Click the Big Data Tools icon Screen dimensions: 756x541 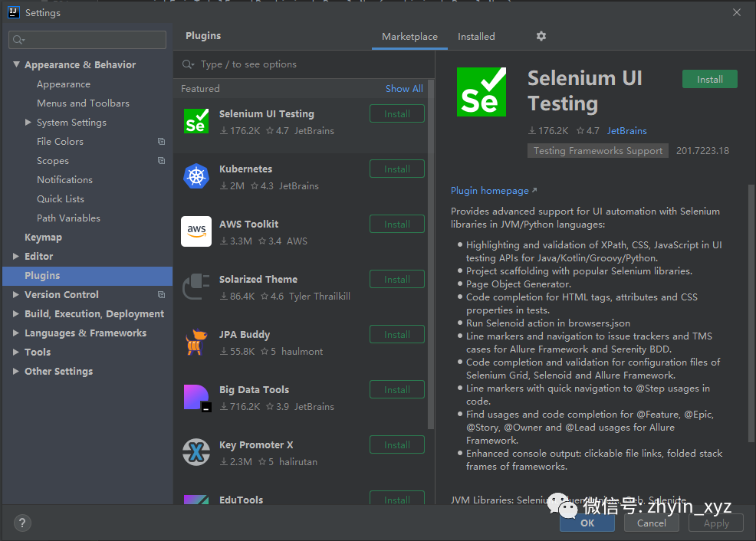[197, 398]
